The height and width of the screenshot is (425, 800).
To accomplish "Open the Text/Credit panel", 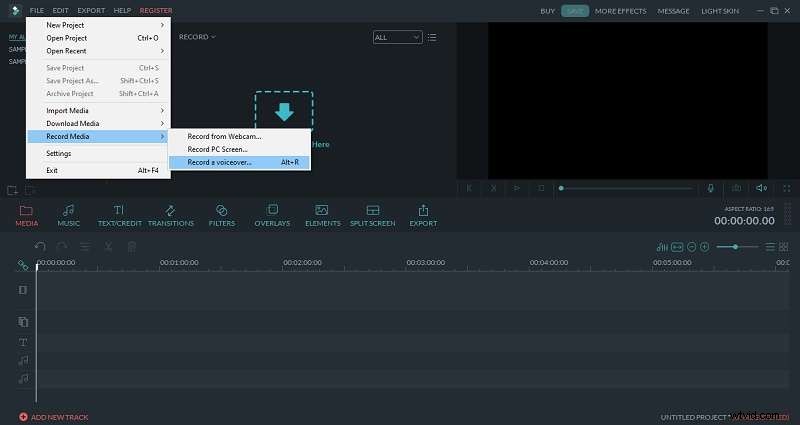I will pos(118,215).
